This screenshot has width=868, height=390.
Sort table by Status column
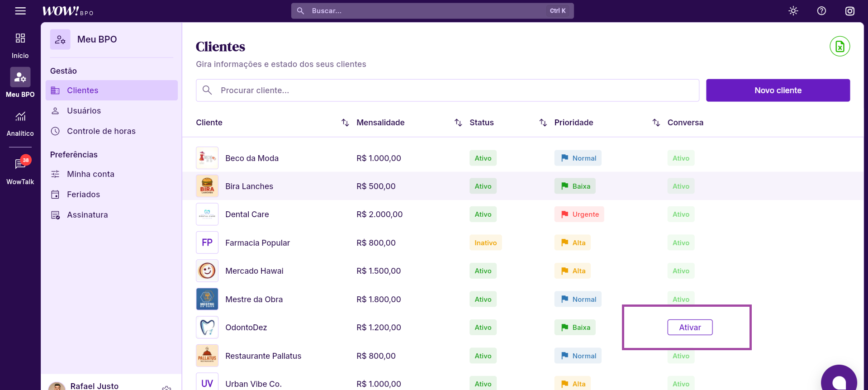click(x=543, y=123)
